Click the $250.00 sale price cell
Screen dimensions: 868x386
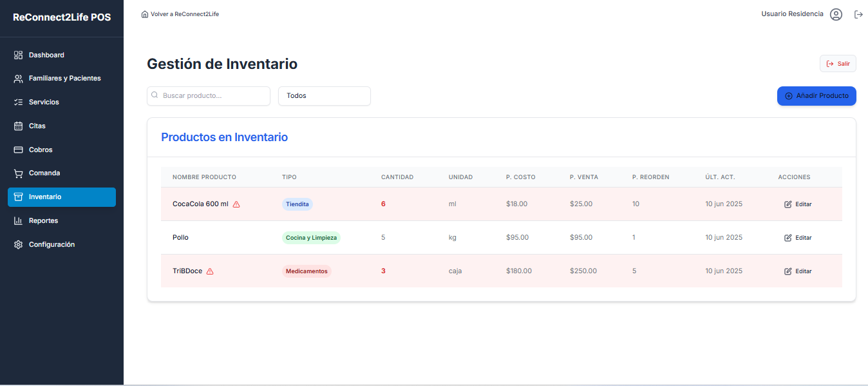pos(583,271)
